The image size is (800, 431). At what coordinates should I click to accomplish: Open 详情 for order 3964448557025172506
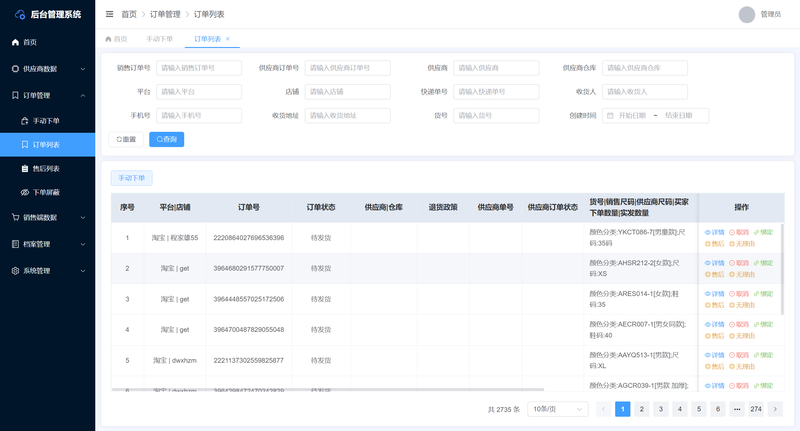pos(714,294)
